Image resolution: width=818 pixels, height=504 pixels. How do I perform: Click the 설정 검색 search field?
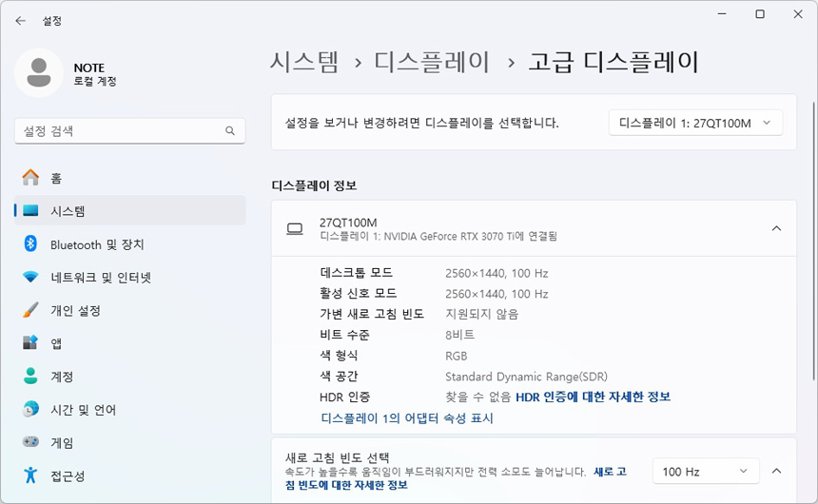coord(119,131)
